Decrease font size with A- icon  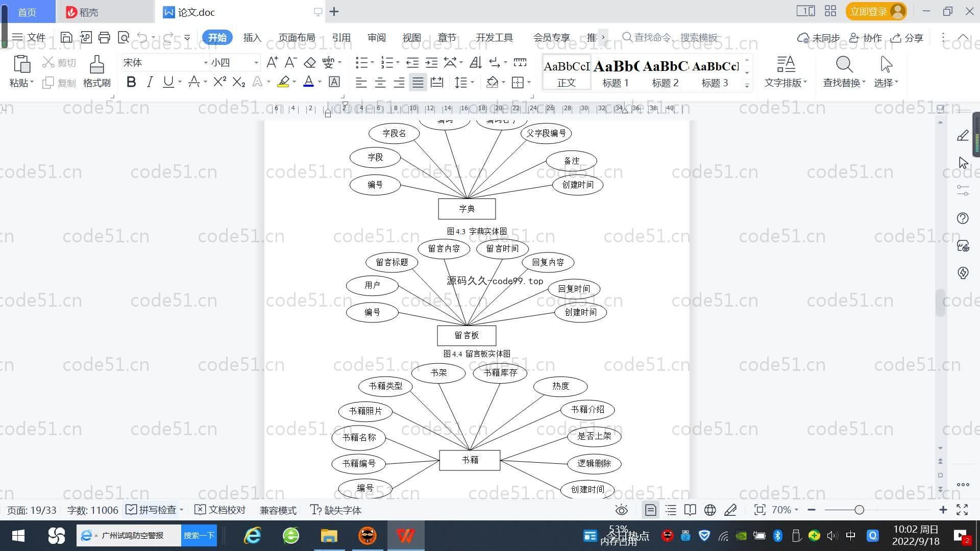click(290, 62)
